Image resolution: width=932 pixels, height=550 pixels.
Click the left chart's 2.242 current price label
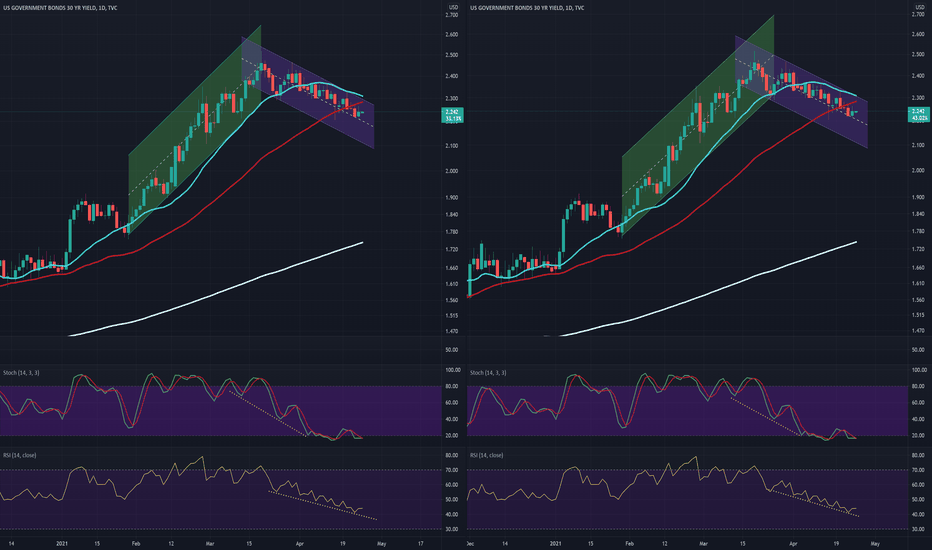click(x=452, y=112)
